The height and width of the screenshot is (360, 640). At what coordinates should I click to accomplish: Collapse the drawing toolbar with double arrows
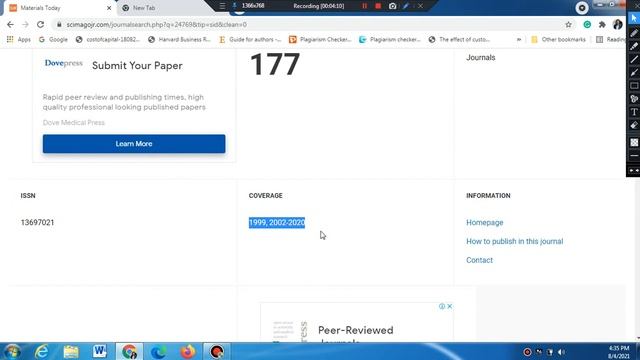pos(633,171)
